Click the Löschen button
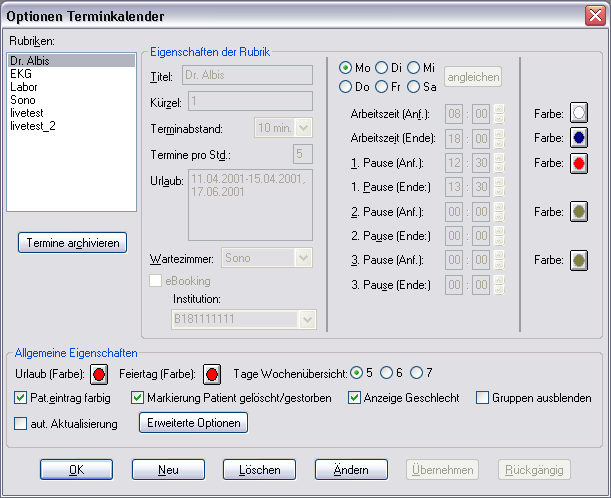 click(x=260, y=470)
